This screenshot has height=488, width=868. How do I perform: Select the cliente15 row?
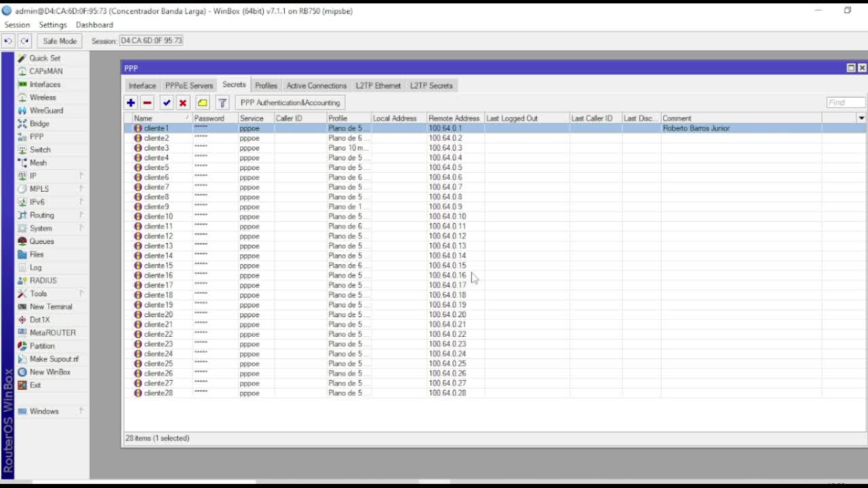coord(495,266)
